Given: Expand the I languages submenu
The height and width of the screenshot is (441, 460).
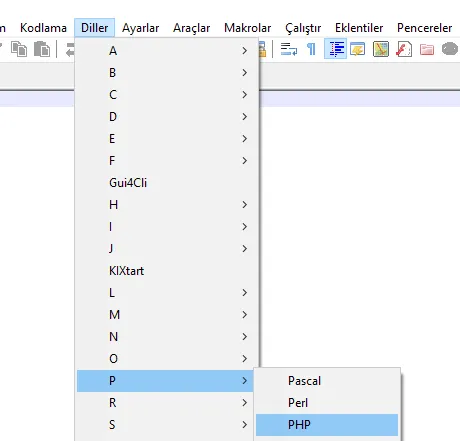Looking at the screenshot, I should click(x=167, y=227).
